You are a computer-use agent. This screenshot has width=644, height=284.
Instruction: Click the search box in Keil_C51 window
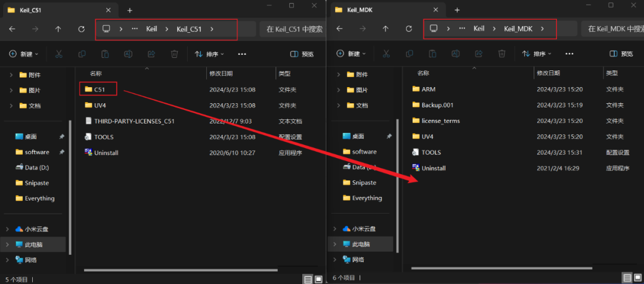293,29
